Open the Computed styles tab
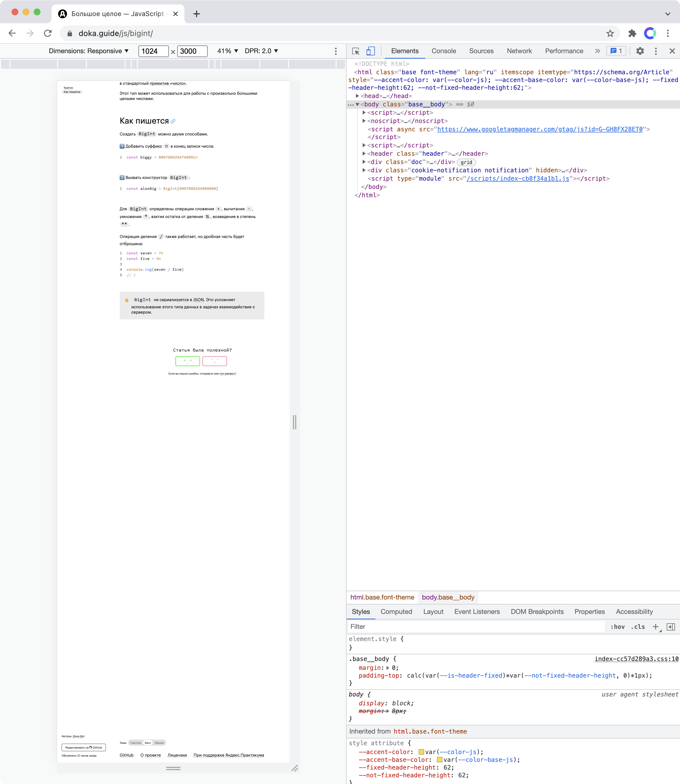This screenshot has height=784, width=680. point(396,612)
